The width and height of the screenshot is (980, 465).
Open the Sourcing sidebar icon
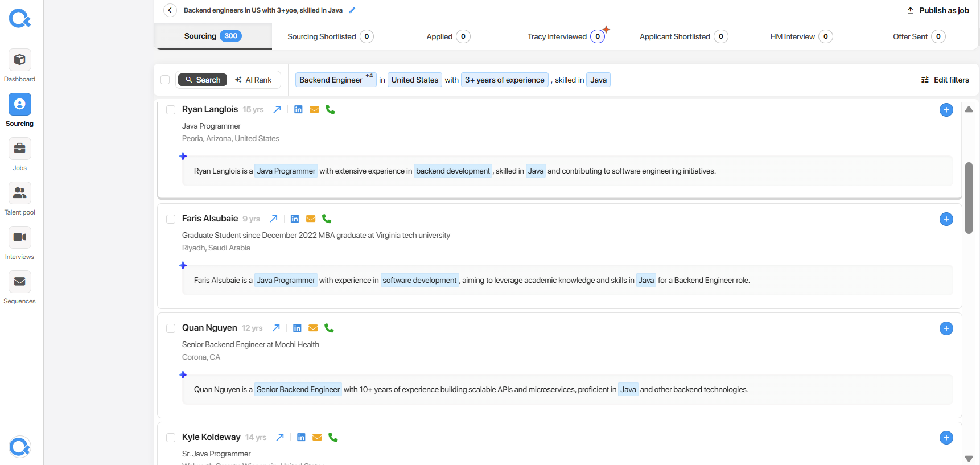19,104
